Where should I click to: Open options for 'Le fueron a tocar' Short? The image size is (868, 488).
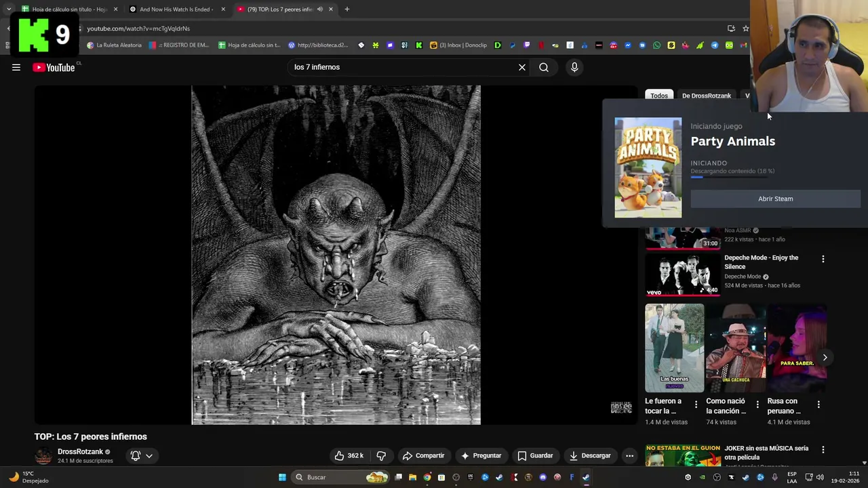click(x=696, y=405)
